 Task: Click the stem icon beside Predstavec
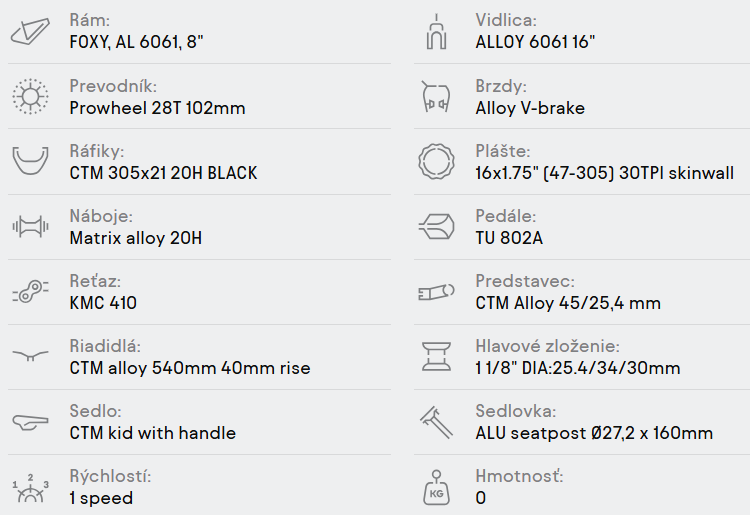(x=436, y=292)
